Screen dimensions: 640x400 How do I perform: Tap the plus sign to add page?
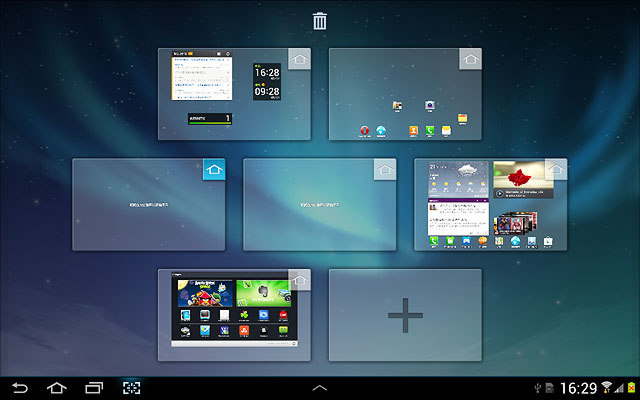pyautogui.click(x=405, y=316)
